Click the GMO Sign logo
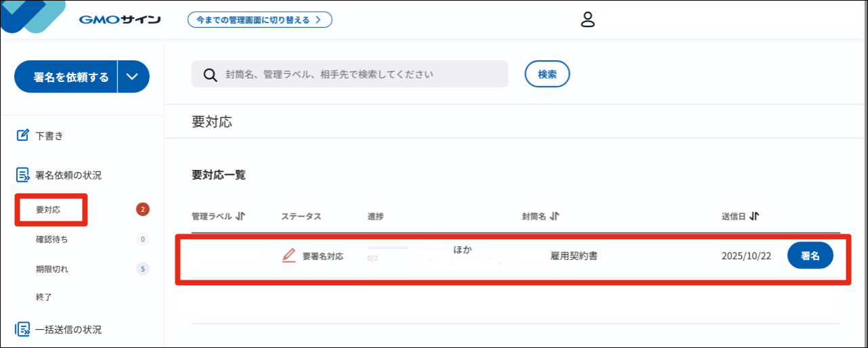Viewport: 868px width, 348px height. (119, 20)
